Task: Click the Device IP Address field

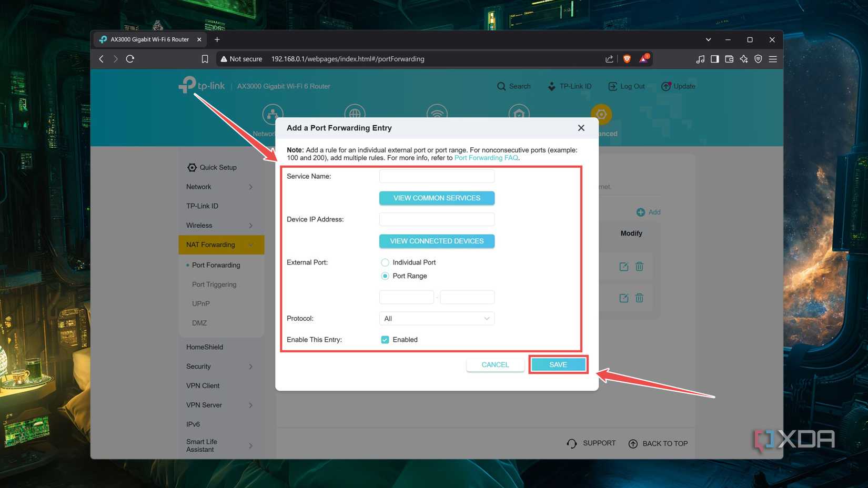Action: coord(437,219)
